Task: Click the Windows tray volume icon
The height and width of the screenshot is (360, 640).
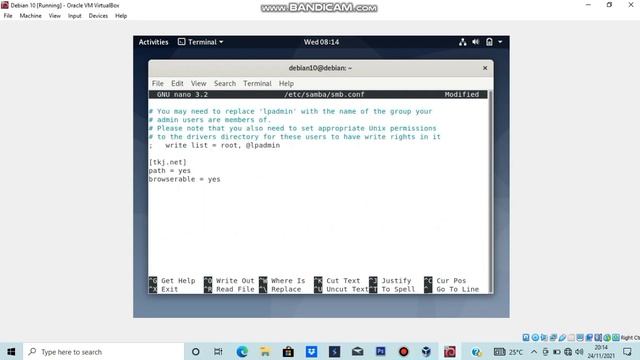Action: coord(579,351)
